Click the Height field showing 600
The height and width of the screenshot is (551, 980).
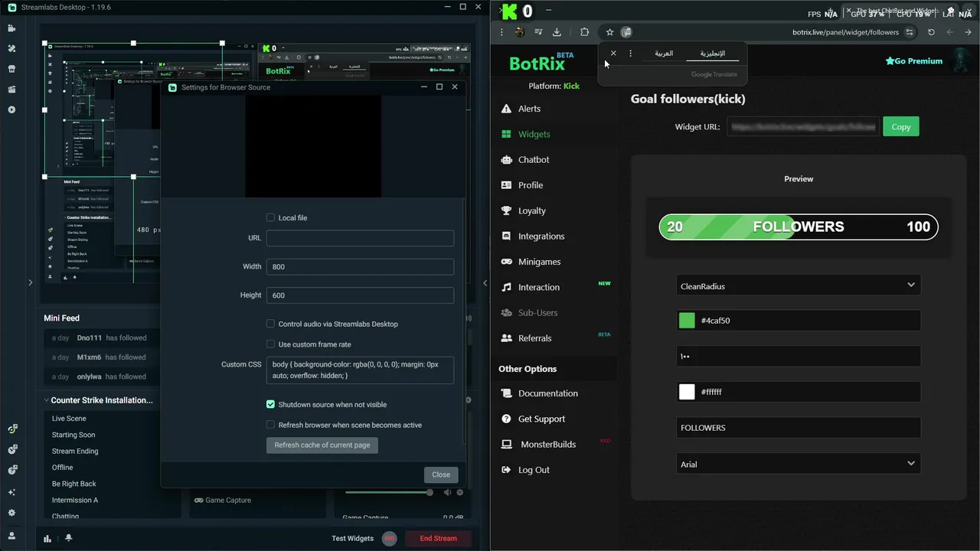pos(360,295)
